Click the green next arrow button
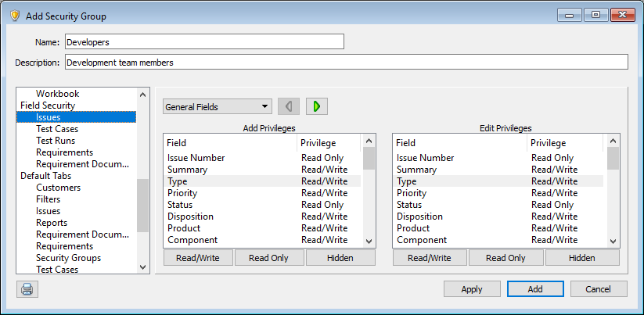 (317, 106)
